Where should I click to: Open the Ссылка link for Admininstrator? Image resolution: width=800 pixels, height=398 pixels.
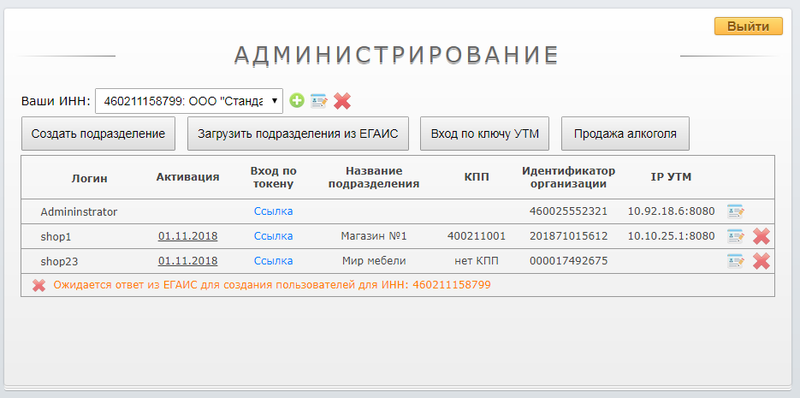point(273,211)
